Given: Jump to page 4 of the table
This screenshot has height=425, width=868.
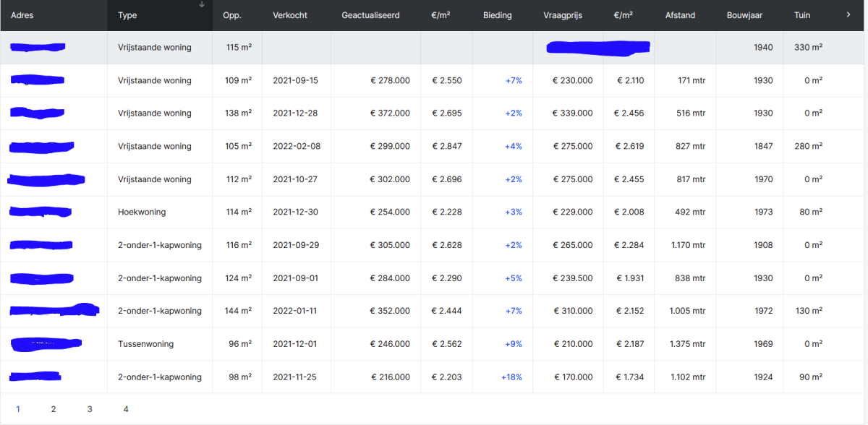Looking at the screenshot, I should pyautogui.click(x=126, y=409).
